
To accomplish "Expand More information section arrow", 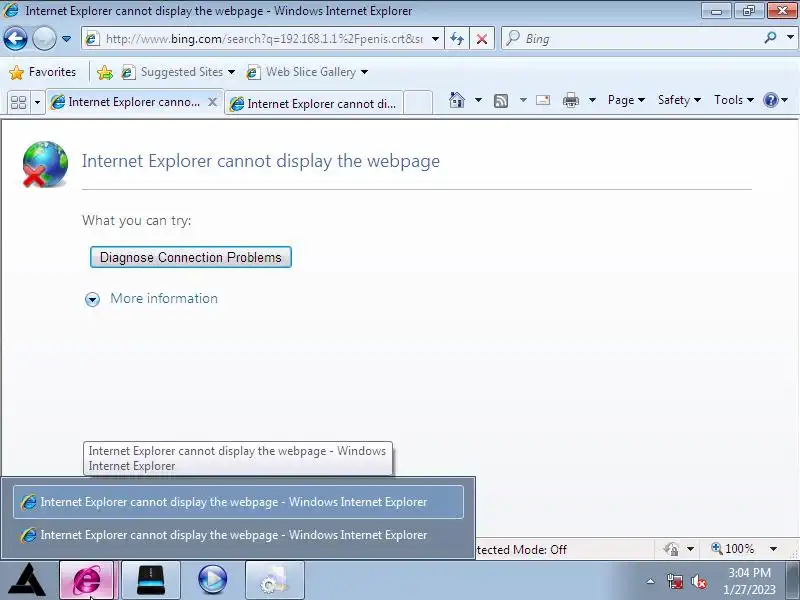I will tap(92, 299).
